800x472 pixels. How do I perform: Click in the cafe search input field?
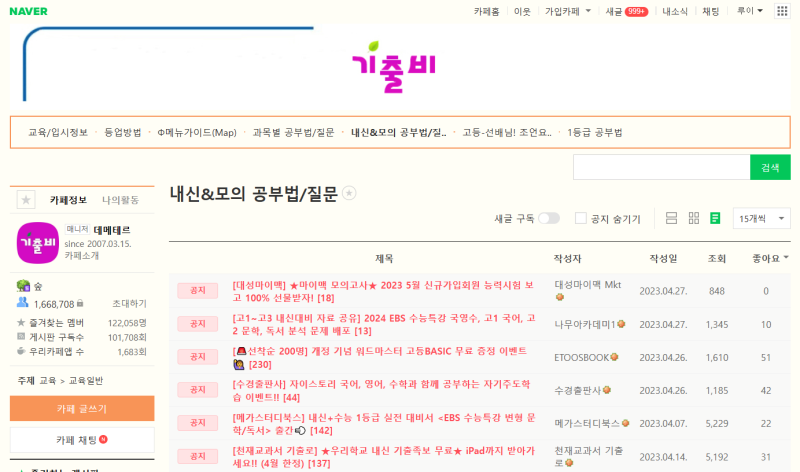pyautogui.click(x=662, y=167)
